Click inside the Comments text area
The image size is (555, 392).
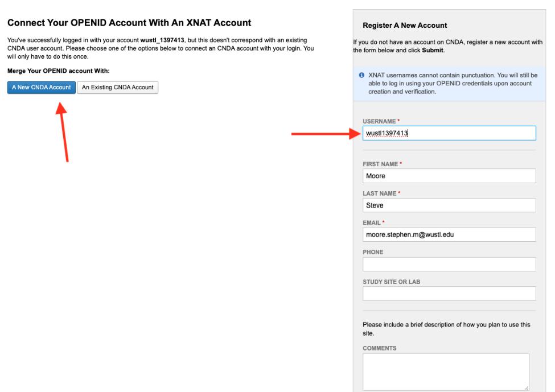tap(446, 372)
